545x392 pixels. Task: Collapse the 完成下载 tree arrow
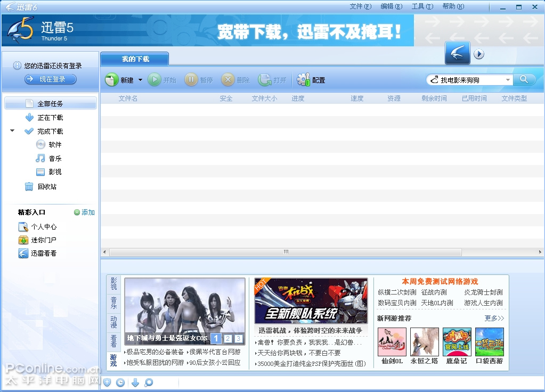click(12, 130)
